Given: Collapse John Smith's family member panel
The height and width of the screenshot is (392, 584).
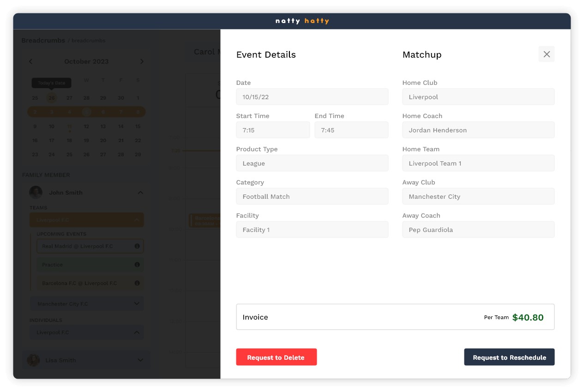Looking at the screenshot, I should (140, 192).
